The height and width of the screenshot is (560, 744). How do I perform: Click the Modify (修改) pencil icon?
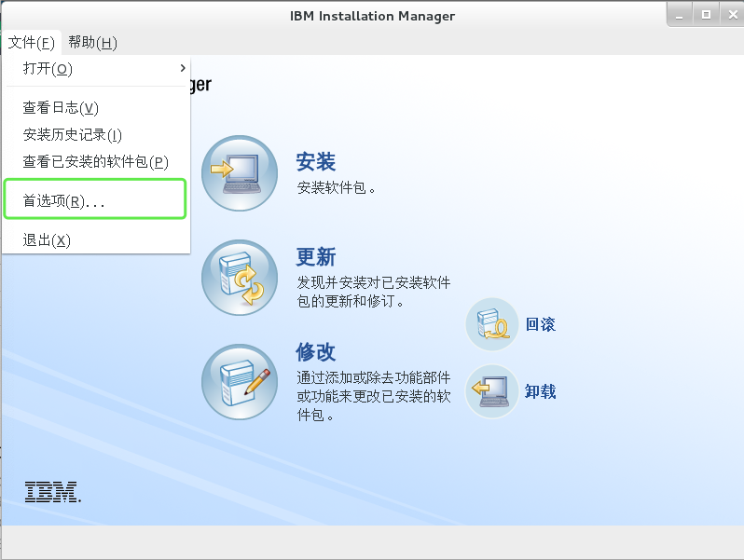click(240, 382)
